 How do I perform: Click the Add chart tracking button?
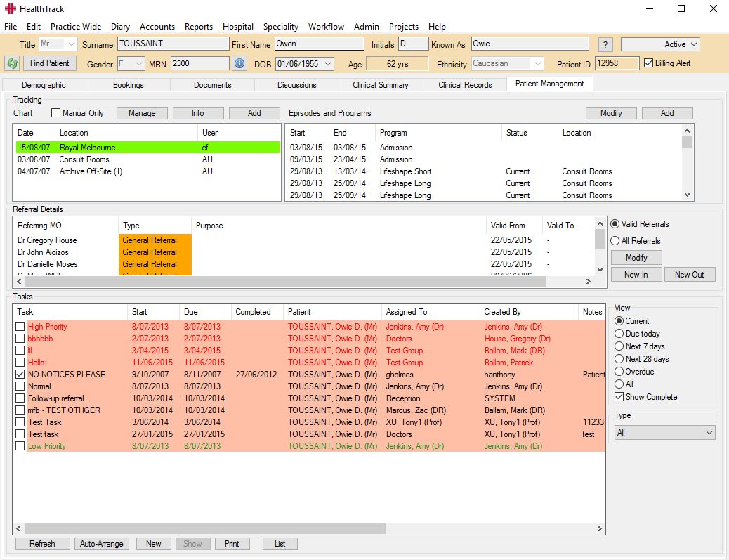click(x=254, y=113)
